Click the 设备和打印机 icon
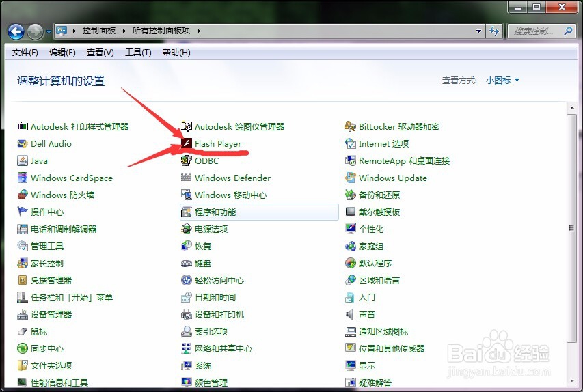Screen dimensions: 583x392 click(x=187, y=314)
